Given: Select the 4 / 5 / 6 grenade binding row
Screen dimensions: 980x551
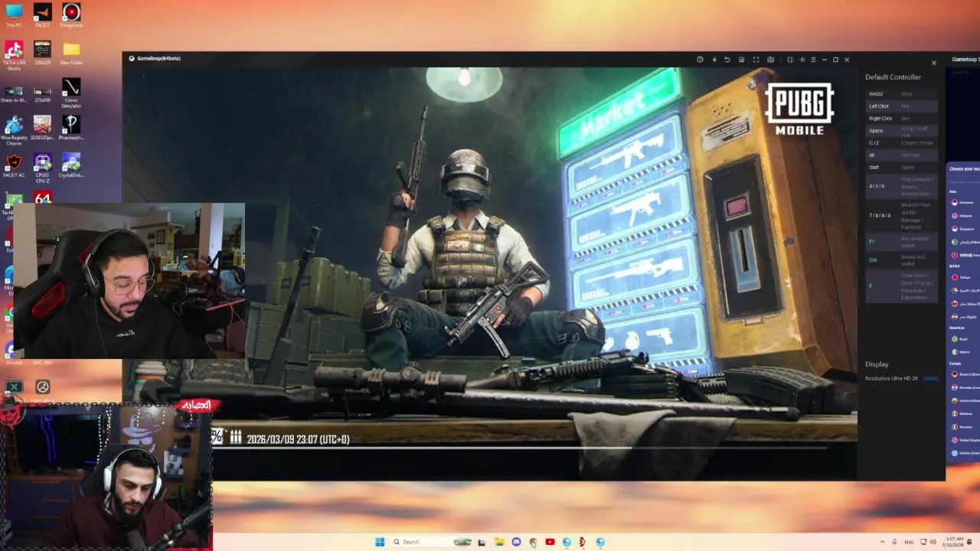Looking at the screenshot, I should (902, 186).
